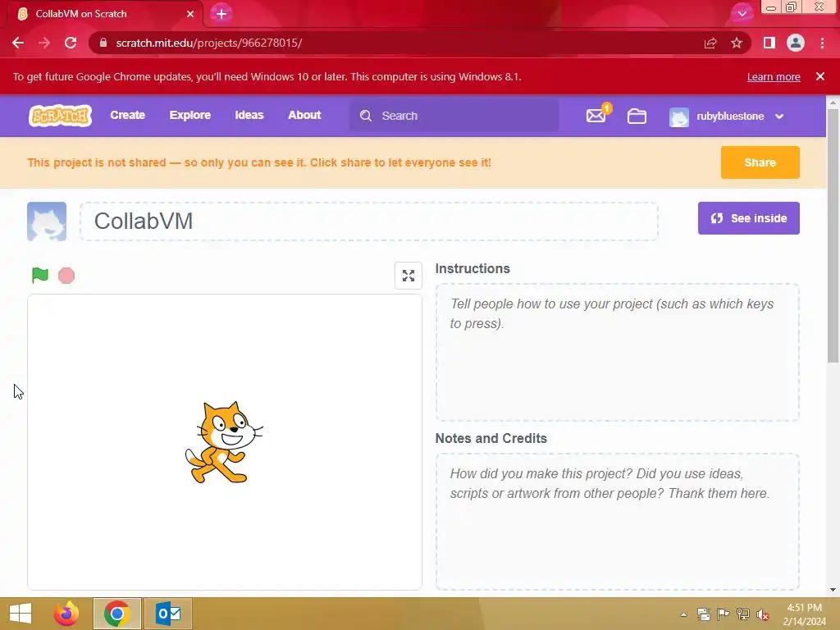Screen dimensions: 840x630
Task: Click into the Instructions text box
Action: tap(617, 353)
